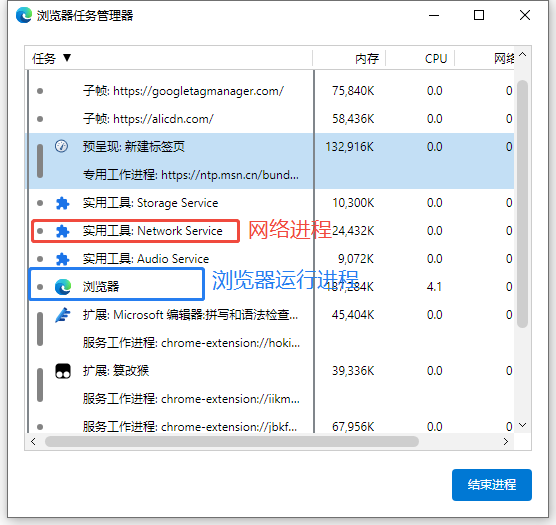Click the new tab prerender gauge icon
Screen dimensions: 556x525
click(x=62, y=146)
